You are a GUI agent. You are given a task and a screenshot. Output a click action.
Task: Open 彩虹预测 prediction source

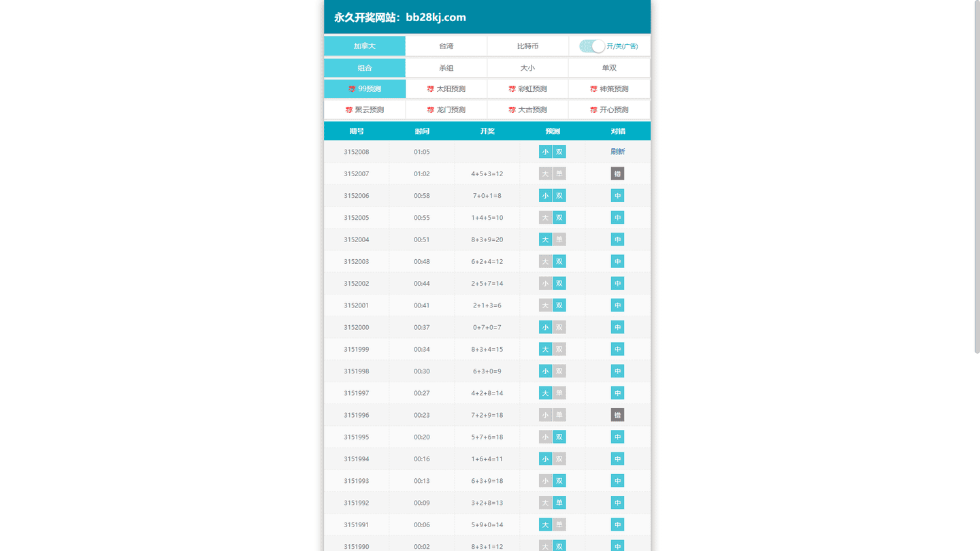click(x=528, y=89)
